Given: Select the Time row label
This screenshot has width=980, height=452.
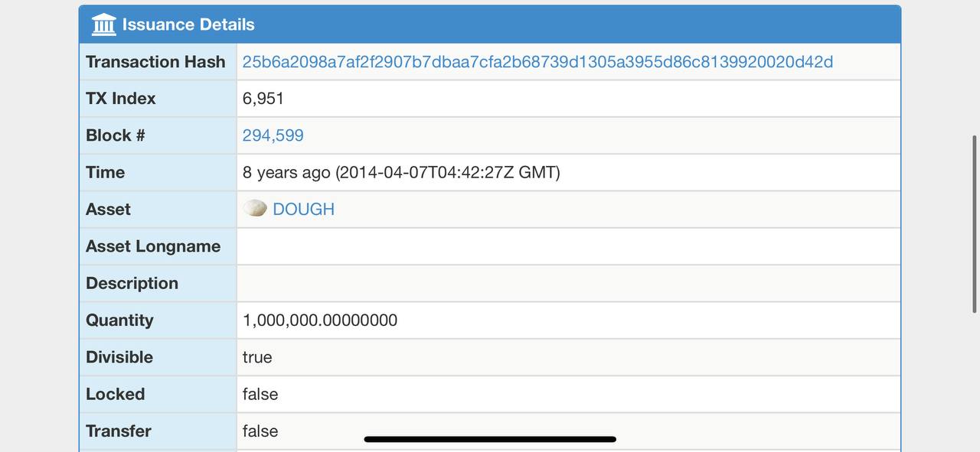Looking at the screenshot, I should pyautogui.click(x=105, y=172).
